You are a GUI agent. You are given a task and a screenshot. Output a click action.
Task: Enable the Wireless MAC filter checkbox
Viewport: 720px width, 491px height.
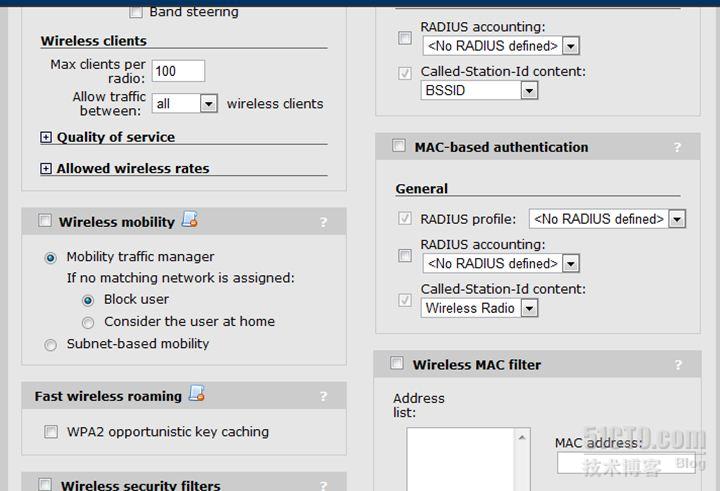click(x=397, y=363)
